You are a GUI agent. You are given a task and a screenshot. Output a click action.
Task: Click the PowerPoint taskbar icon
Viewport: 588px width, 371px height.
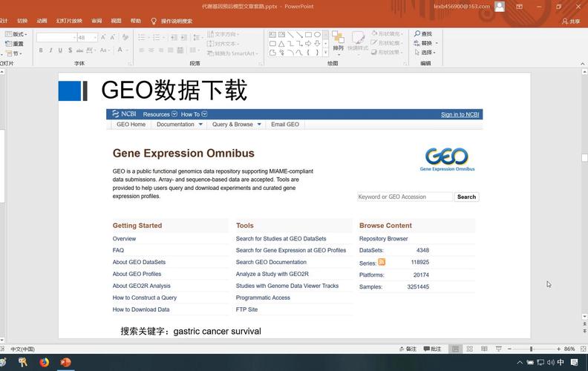[65, 362]
